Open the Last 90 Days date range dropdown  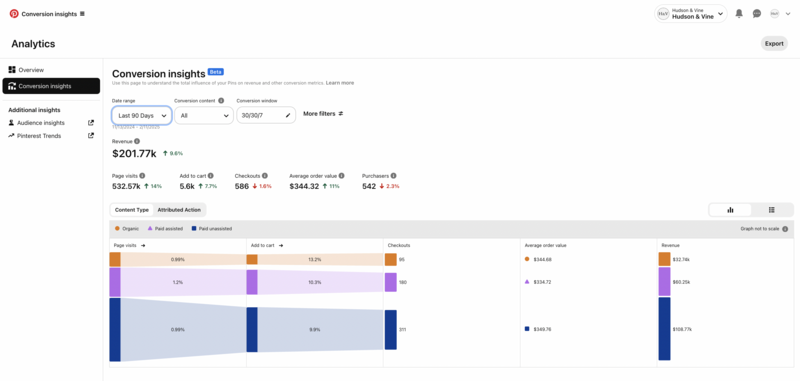pyautogui.click(x=142, y=116)
